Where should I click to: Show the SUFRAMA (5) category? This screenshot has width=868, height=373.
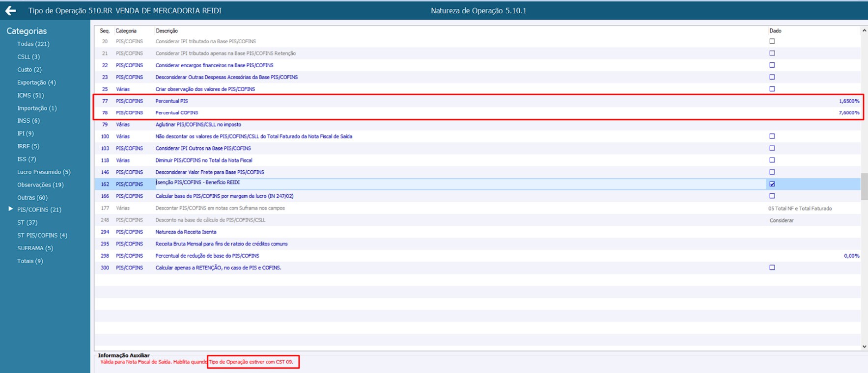pos(35,248)
